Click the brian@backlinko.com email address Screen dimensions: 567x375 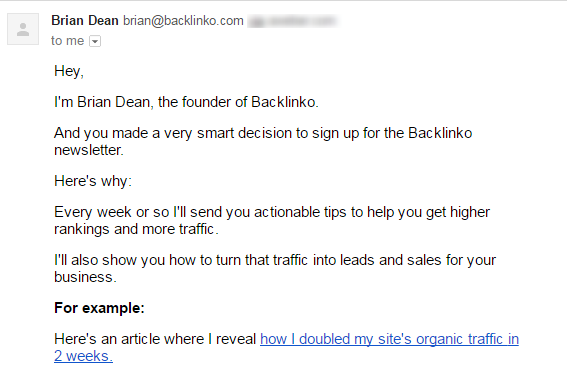pos(183,21)
